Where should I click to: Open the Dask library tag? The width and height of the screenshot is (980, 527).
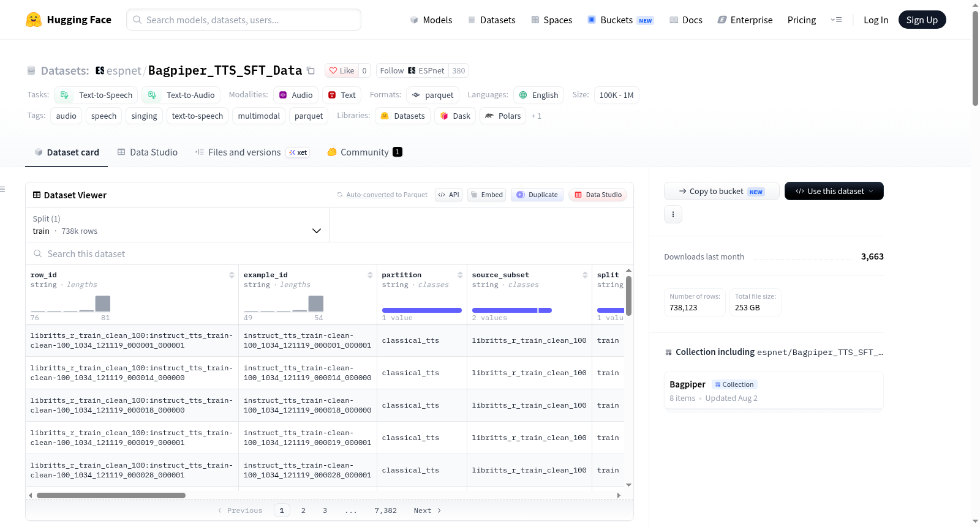tap(455, 116)
